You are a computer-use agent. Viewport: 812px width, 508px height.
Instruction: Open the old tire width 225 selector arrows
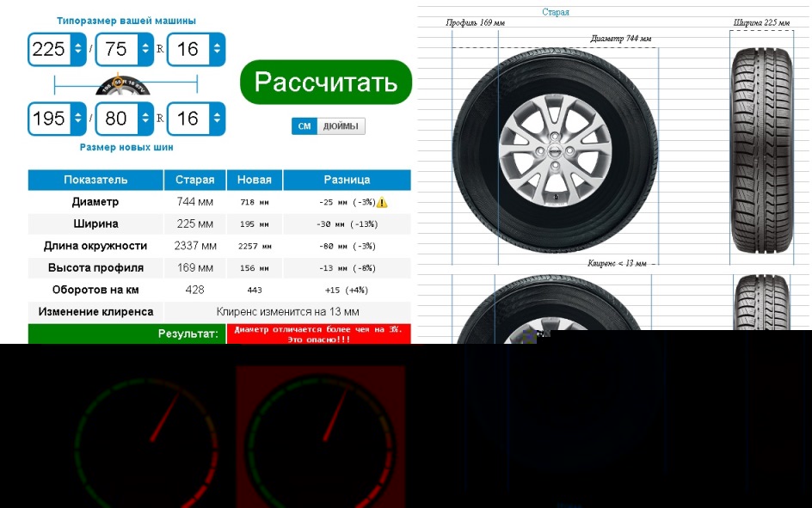pos(78,49)
